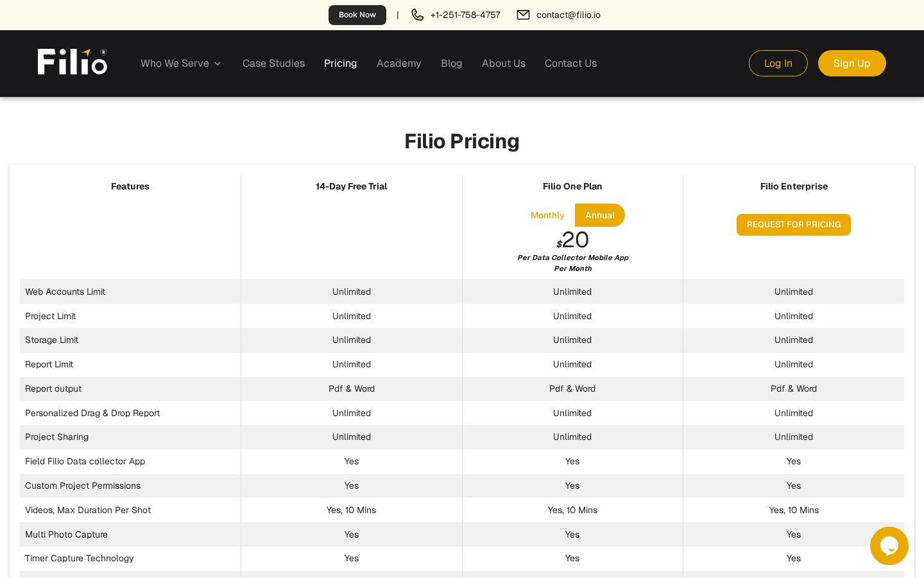The height and width of the screenshot is (578, 924).
Task: Expand the Who We Serve chevron
Action: click(x=218, y=64)
